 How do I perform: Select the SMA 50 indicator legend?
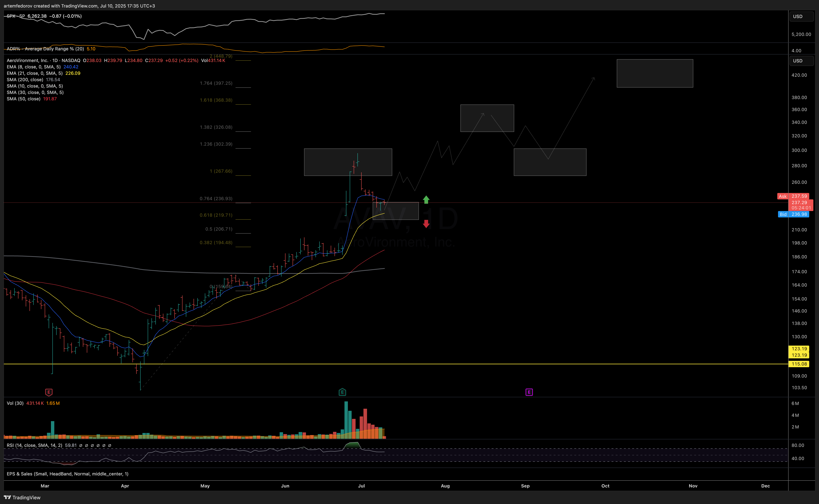click(24, 99)
